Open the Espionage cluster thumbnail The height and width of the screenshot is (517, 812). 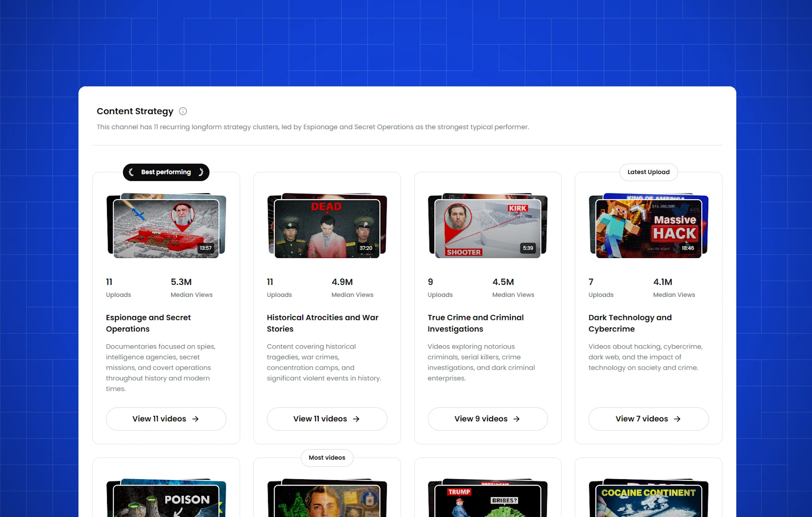point(166,228)
